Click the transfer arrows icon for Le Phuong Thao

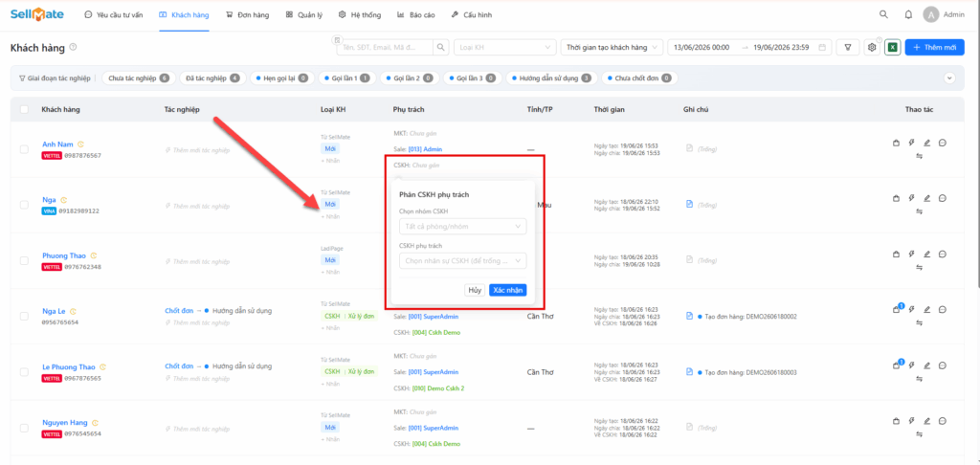click(919, 378)
